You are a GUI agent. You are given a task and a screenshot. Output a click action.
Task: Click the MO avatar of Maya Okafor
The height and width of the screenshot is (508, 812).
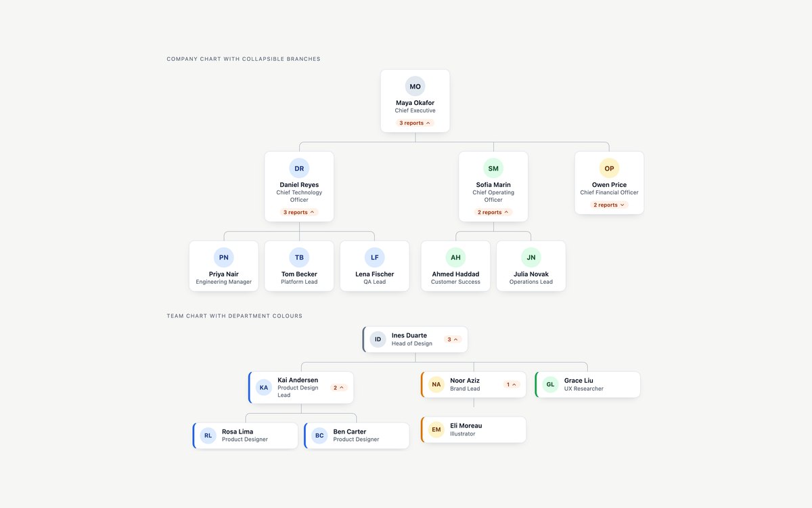pyautogui.click(x=415, y=87)
